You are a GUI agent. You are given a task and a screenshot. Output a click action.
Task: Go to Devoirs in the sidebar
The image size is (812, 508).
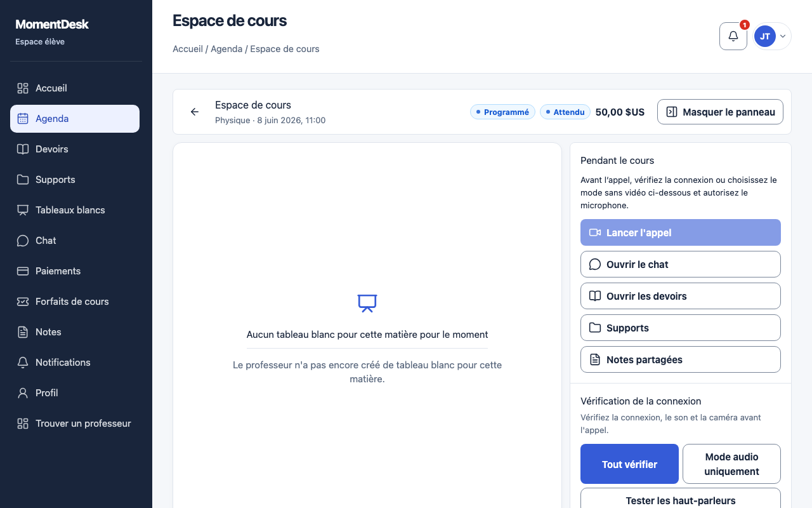(75, 149)
